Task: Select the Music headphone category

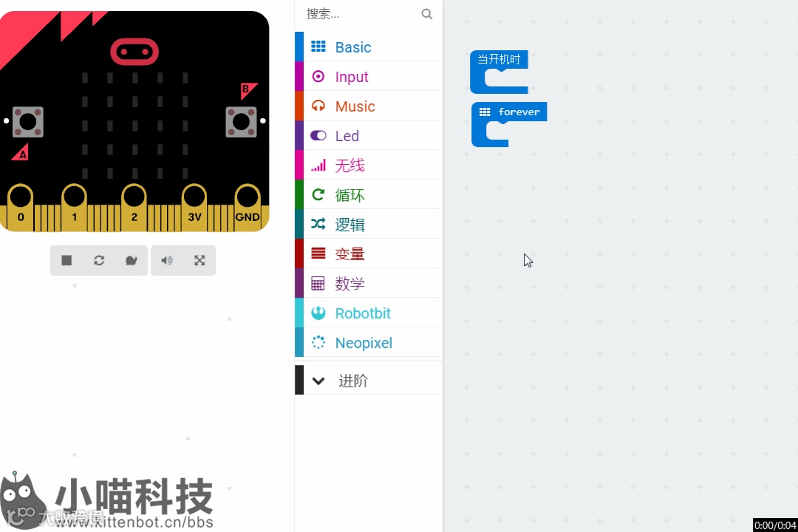Action: point(369,106)
